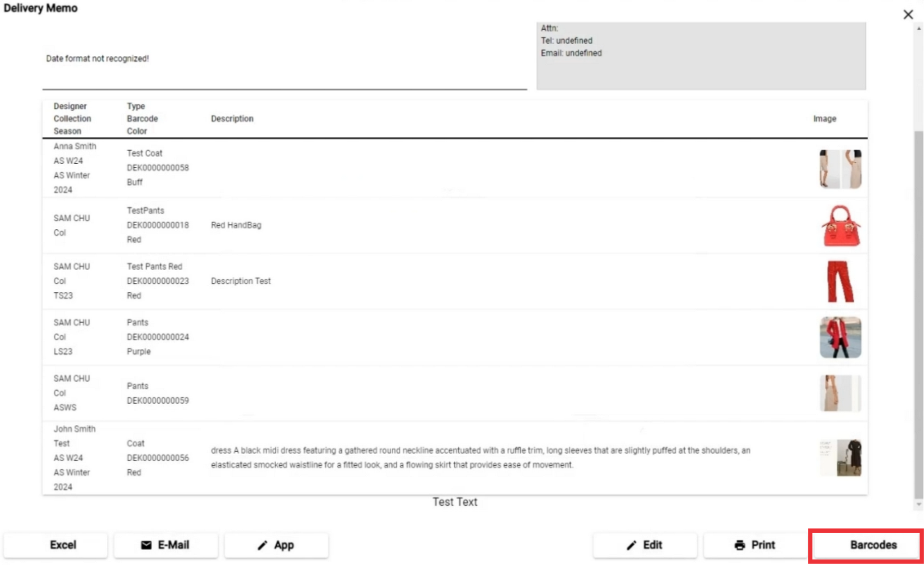Click the pencil icon on Edit button
The image size is (924, 565).
[631, 545]
